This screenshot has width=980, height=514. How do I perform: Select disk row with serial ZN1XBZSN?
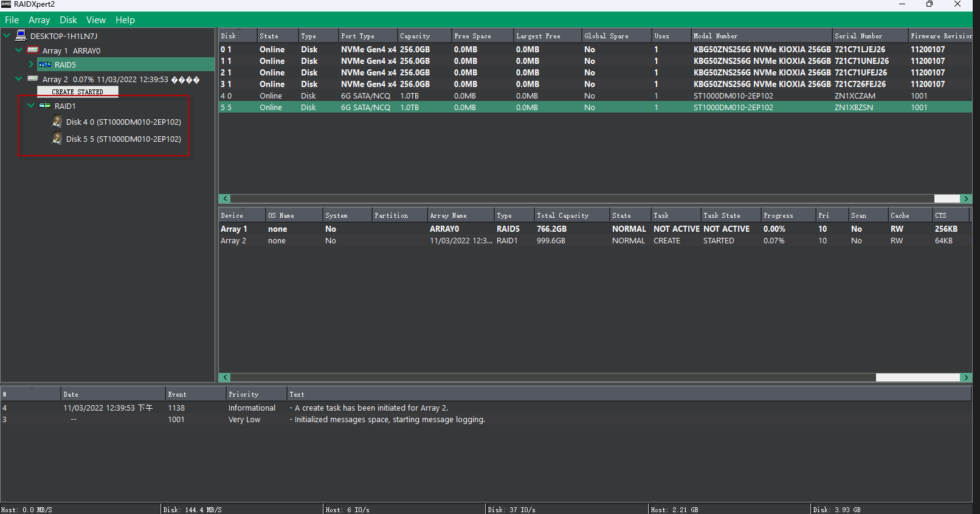(x=595, y=107)
